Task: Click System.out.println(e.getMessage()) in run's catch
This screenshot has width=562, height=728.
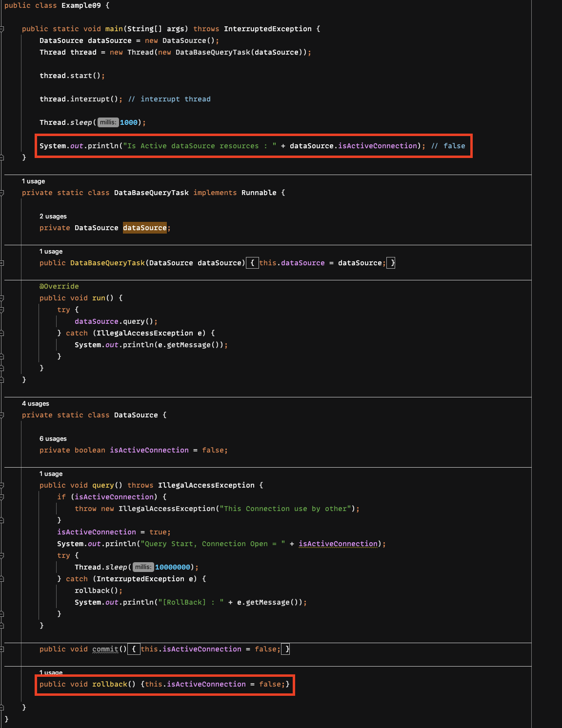Action: click(151, 345)
